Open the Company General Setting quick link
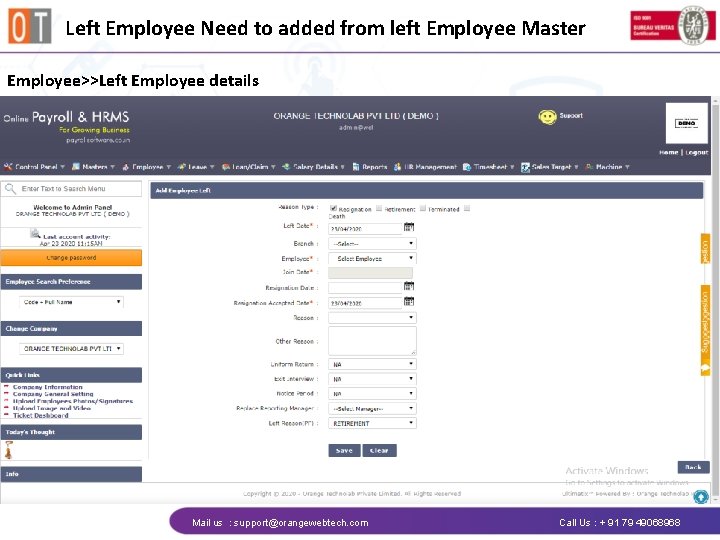 (x=53, y=394)
